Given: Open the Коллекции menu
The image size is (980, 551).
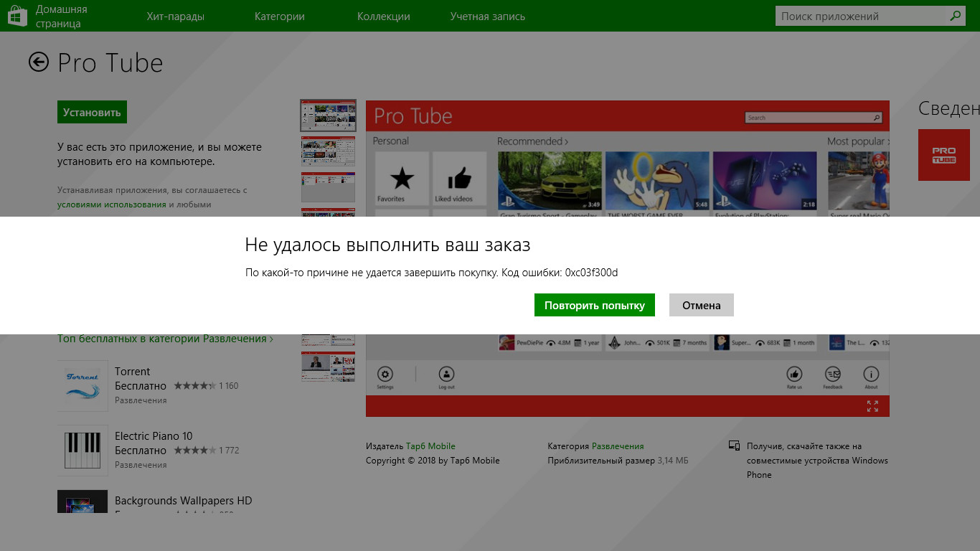Looking at the screenshot, I should 384,17.
